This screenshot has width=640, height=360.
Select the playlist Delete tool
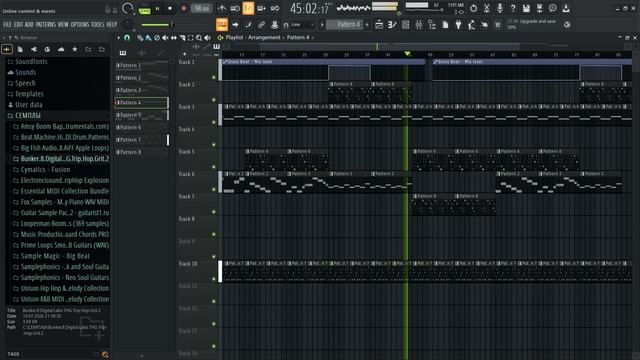tap(157, 38)
